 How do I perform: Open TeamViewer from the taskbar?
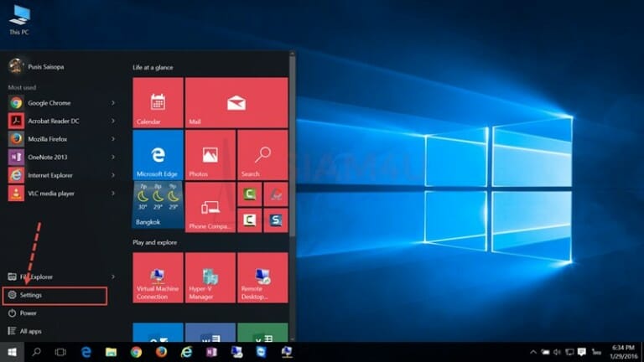(x=262, y=352)
